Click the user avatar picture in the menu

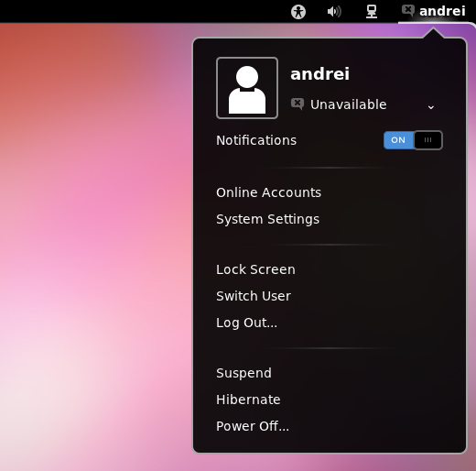247,88
